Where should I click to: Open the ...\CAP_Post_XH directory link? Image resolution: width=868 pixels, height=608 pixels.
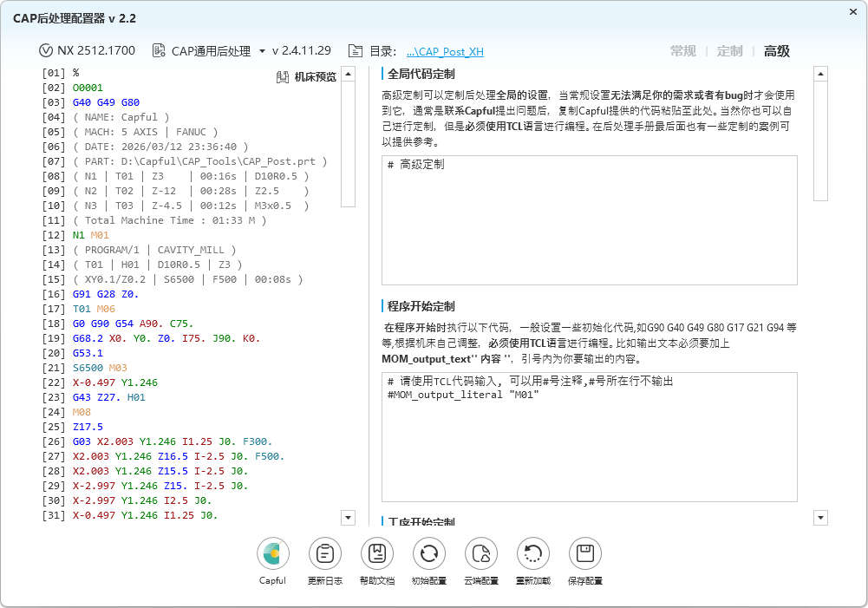click(x=445, y=52)
